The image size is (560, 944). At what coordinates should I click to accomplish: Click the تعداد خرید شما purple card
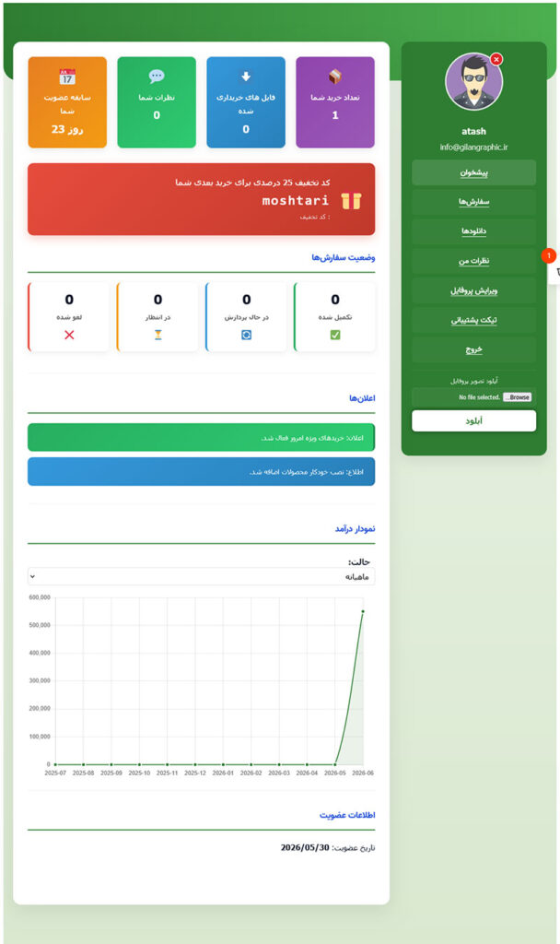335,102
